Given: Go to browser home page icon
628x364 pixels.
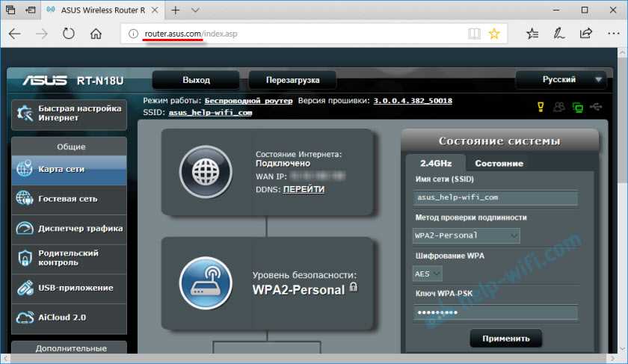Looking at the screenshot, I should point(96,34).
